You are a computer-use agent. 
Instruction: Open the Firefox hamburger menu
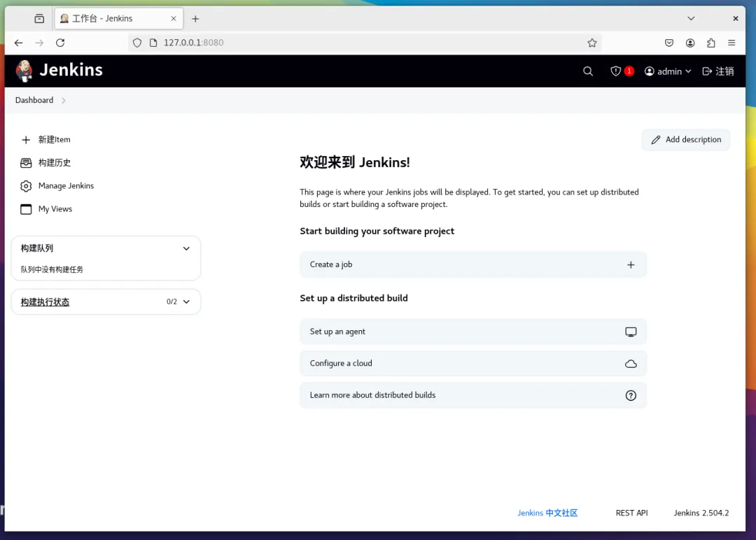pos(731,43)
